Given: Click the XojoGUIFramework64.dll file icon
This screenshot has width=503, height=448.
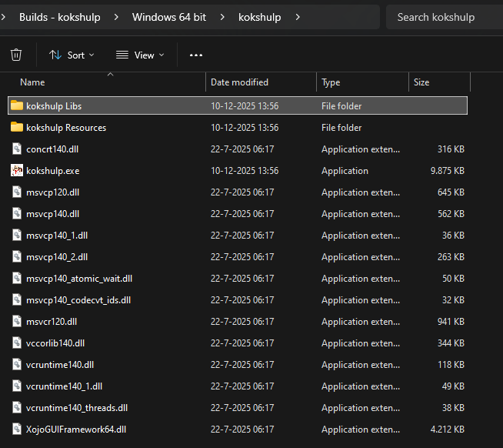Looking at the screenshot, I should point(17,429).
